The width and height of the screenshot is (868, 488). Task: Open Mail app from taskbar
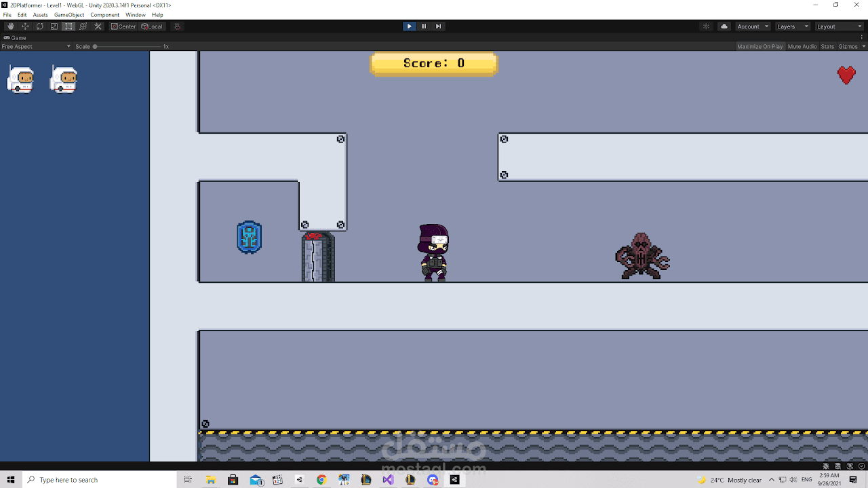256,479
